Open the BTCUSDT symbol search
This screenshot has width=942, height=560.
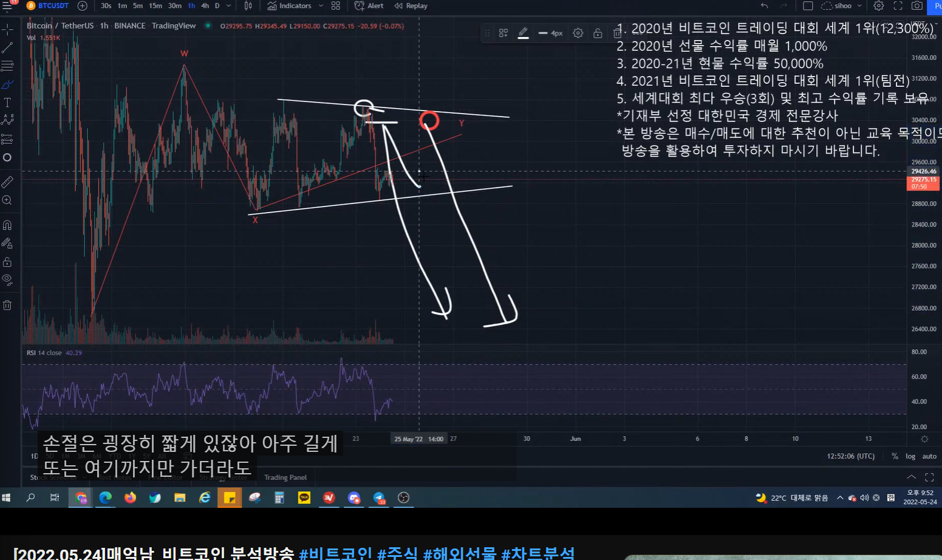click(x=48, y=5)
